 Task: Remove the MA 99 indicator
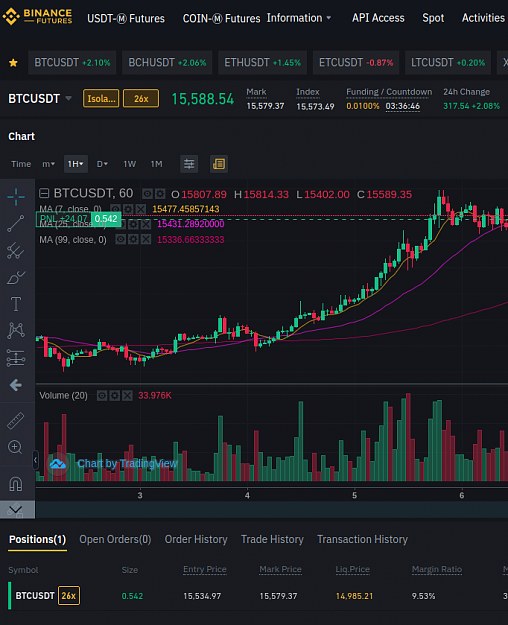tap(146, 239)
